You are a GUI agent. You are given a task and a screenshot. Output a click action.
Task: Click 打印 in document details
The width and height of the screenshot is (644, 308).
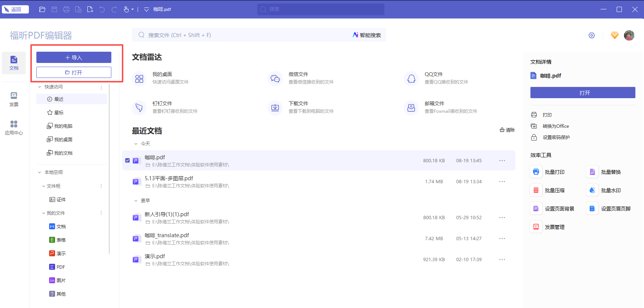pyautogui.click(x=542, y=115)
